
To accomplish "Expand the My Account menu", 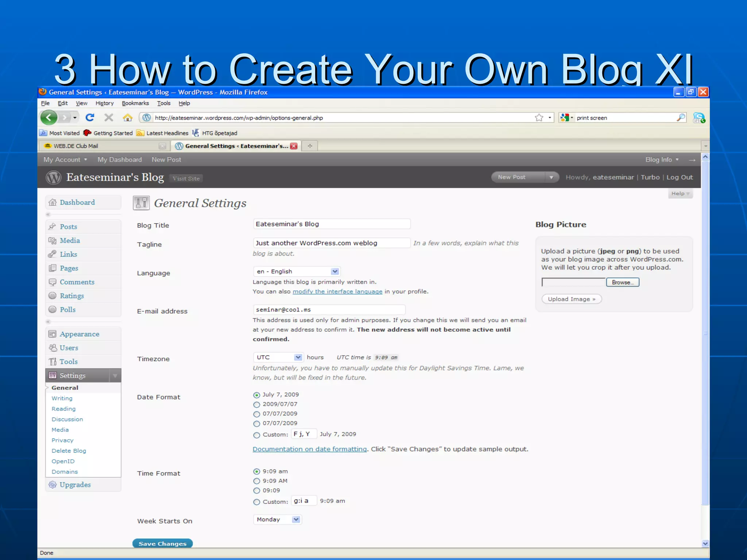I will [65, 159].
